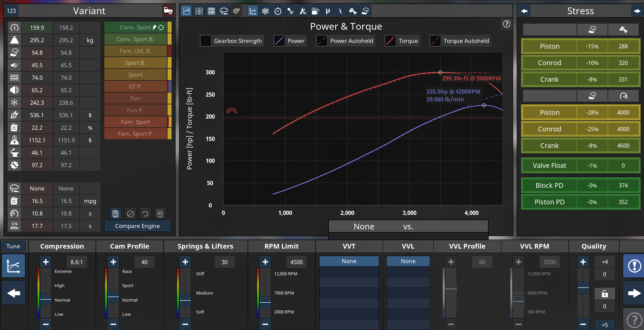
Task: Select the Conv. Sport demographic entry
Action: point(135,27)
